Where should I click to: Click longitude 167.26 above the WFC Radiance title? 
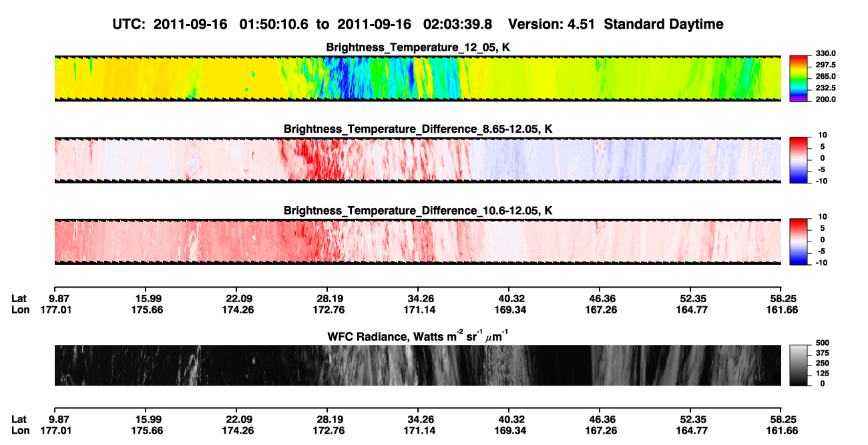600,310
